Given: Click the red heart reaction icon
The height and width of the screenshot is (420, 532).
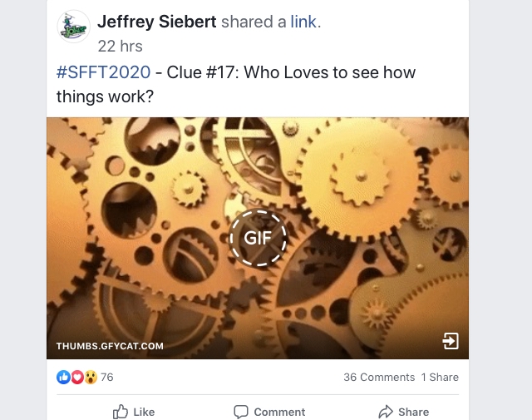Looking at the screenshot, I should 77,378.
